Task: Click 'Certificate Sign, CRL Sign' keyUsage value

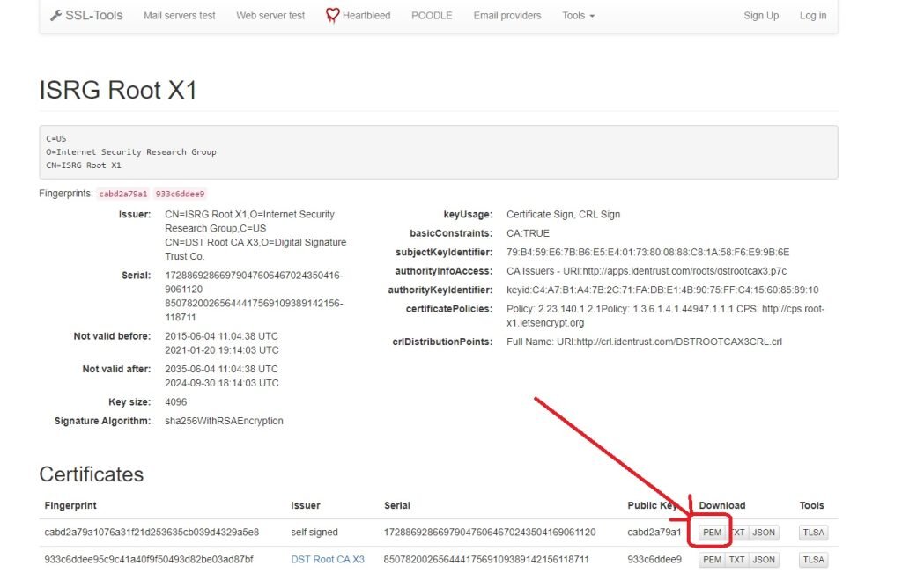Action: pos(563,215)
